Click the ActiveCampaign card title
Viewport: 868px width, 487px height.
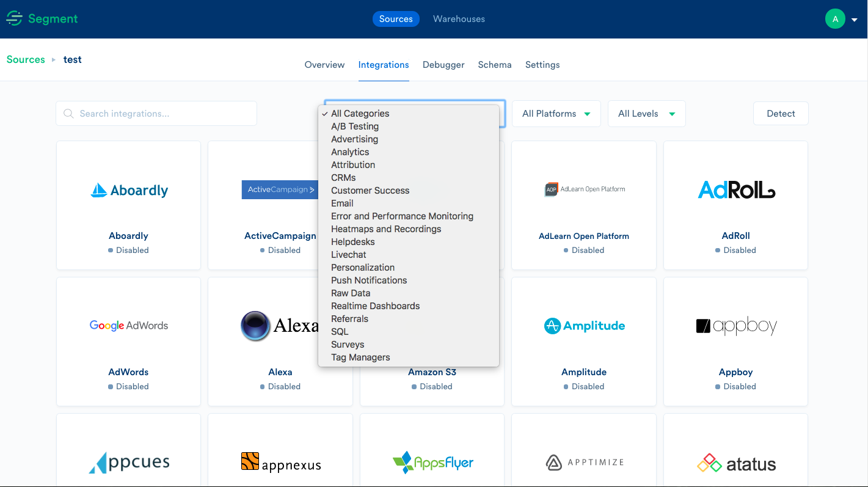click(x=280, y=236)
